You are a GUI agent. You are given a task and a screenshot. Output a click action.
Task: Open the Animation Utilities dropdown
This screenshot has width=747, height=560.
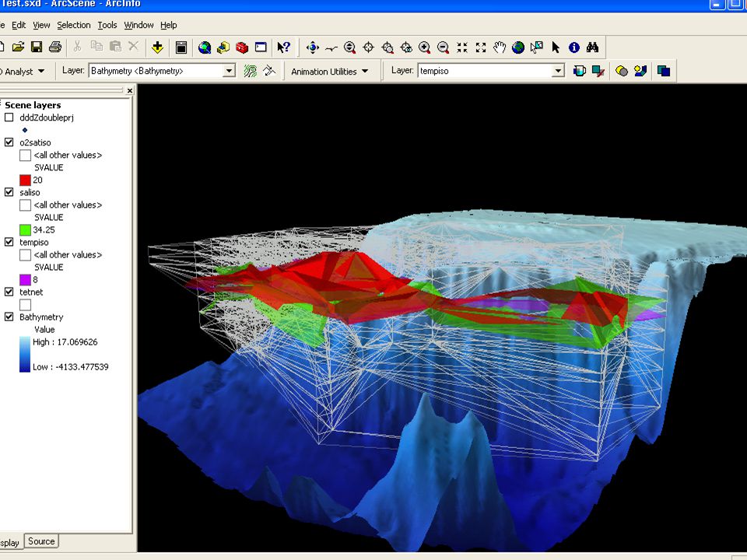tap(330, 72)
